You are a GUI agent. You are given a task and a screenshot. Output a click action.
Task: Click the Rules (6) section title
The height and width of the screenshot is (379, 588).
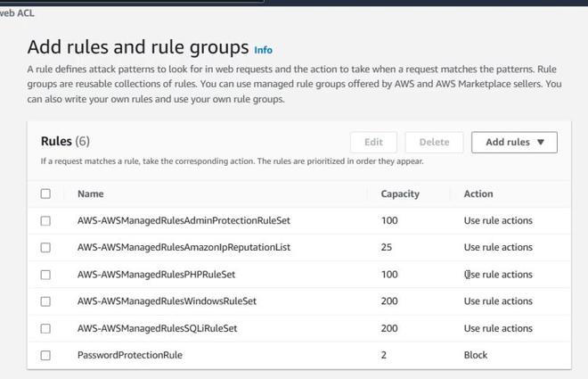pyautogui.click(x=65, y=142)
